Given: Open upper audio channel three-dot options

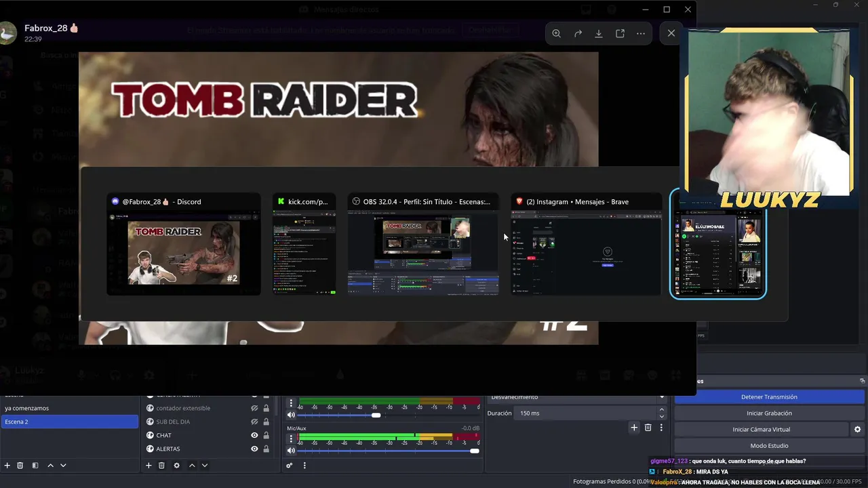Looking at the screenshot, I should [x=292, y=403].
